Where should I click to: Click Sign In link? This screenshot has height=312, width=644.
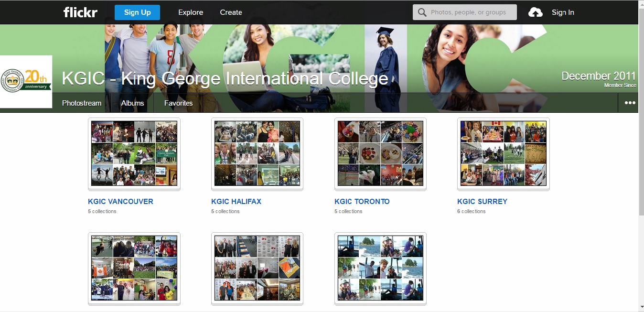tap(563, 12)
